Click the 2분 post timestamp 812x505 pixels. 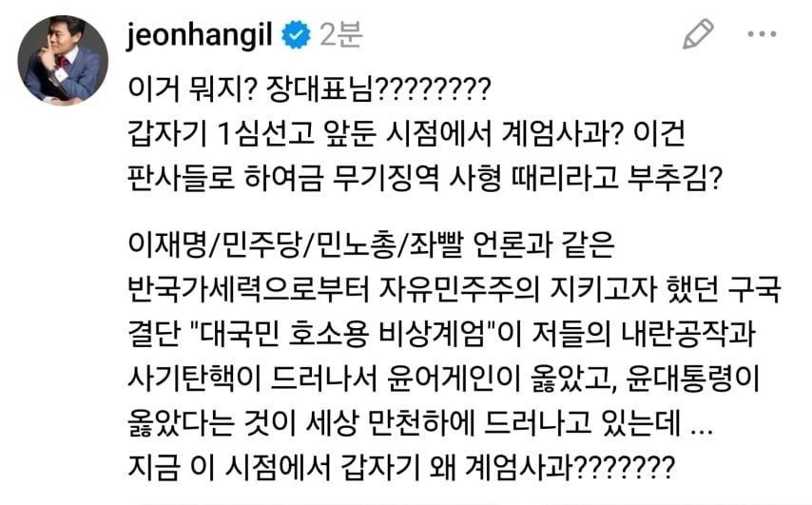[340, 35]
